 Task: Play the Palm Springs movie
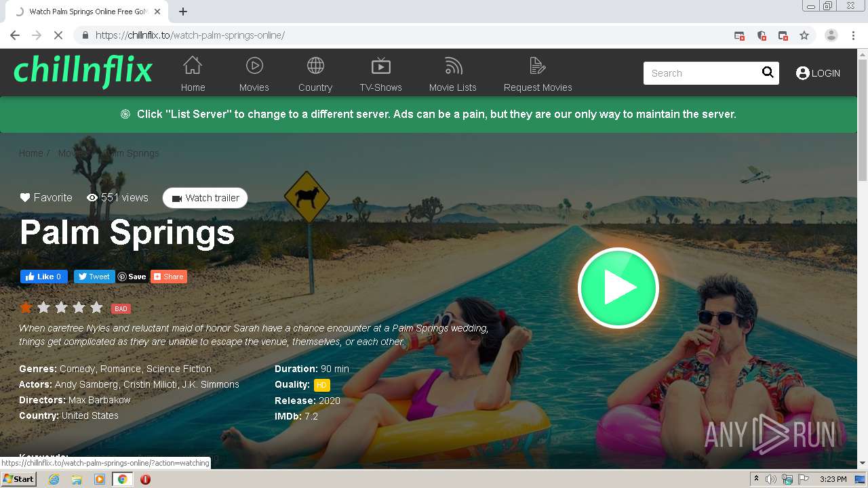point(618,287)
